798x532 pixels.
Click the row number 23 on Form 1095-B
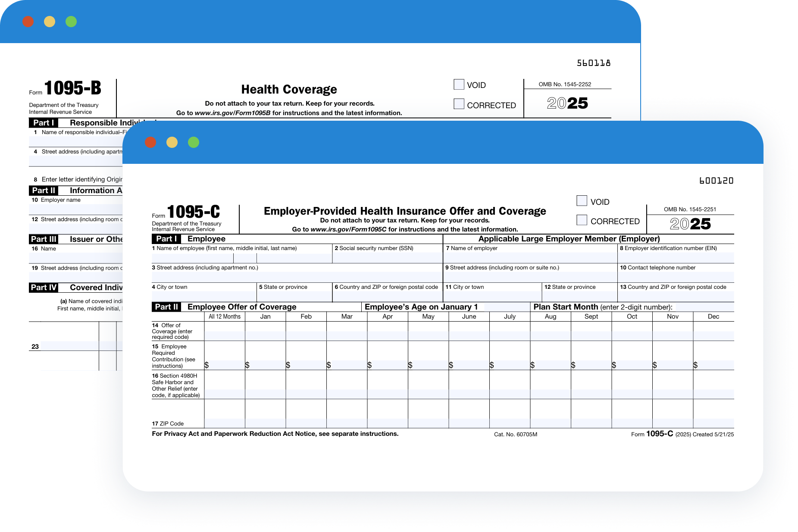click(x=35, y=346)
